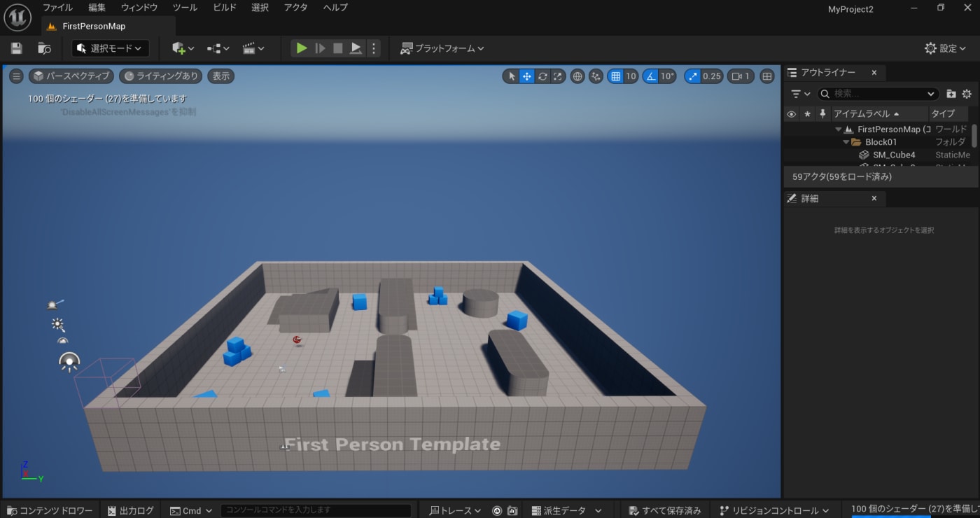Image resolution: width=980 pixels, height=518 pixels.
Task: Sort by アイテムラベル column
Action: click(878, 113)
